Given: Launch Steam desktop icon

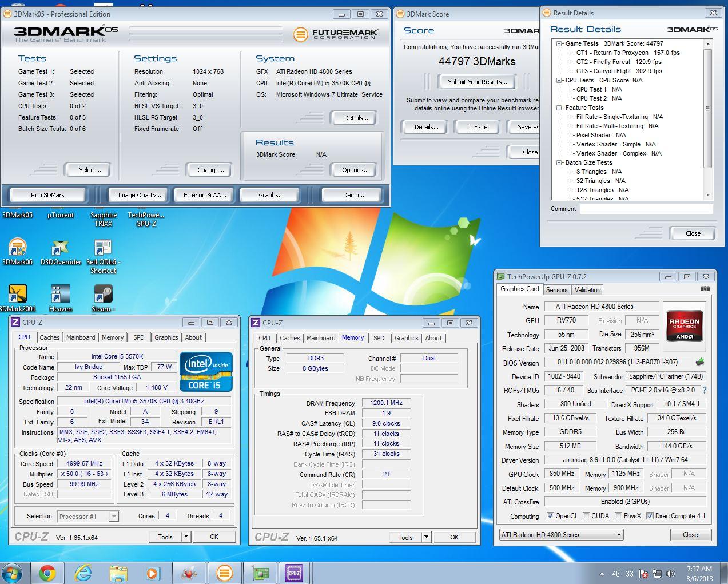Looking at the screenshot, I should [x=103, y=298].
